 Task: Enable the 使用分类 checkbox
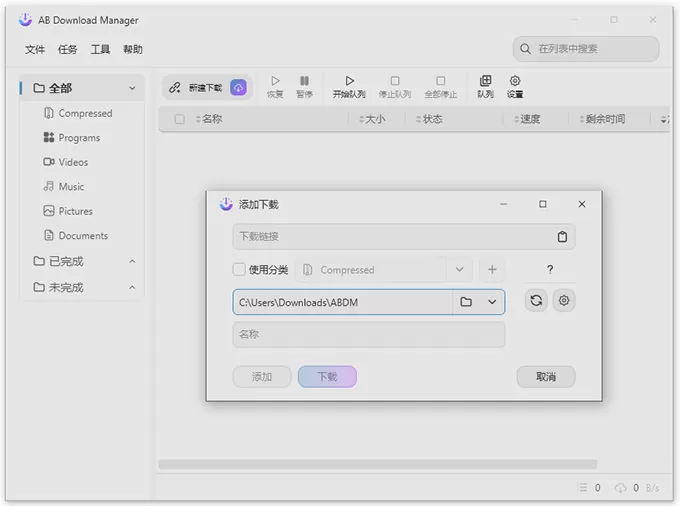[x=239, y=269]
